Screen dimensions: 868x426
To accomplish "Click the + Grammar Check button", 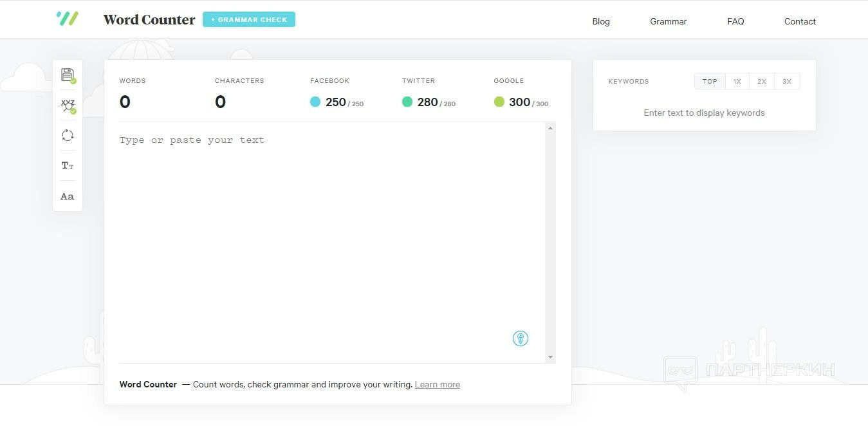I will point(249,19).
